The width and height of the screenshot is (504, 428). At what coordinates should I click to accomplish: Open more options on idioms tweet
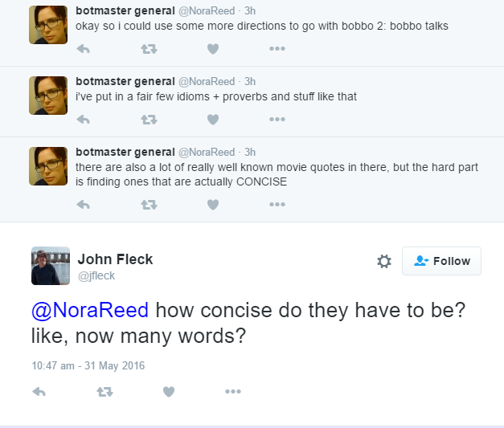(277, 119)
